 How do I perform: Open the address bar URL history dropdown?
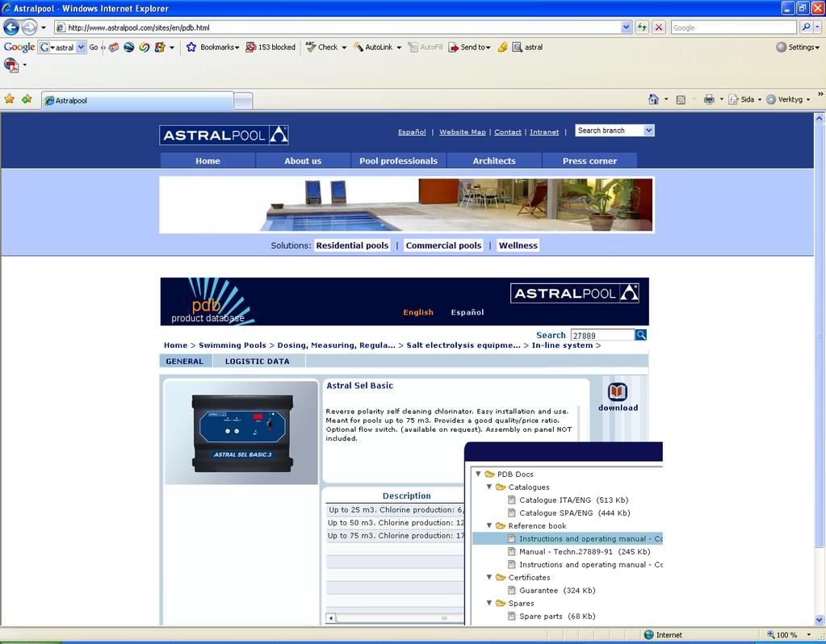(626, 27)
